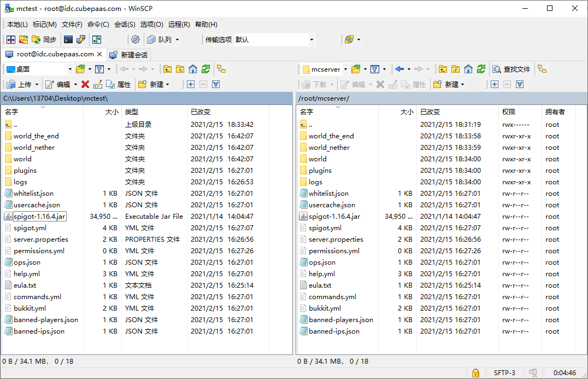Open local Properties (属性) button
The image size is (588, 379).
coord(119,84)
